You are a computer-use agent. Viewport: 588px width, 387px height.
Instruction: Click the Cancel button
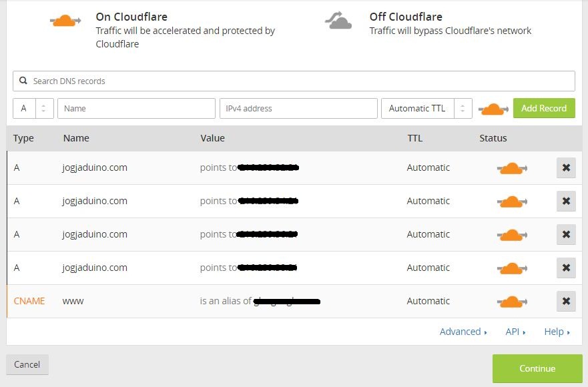pos(27,365)
